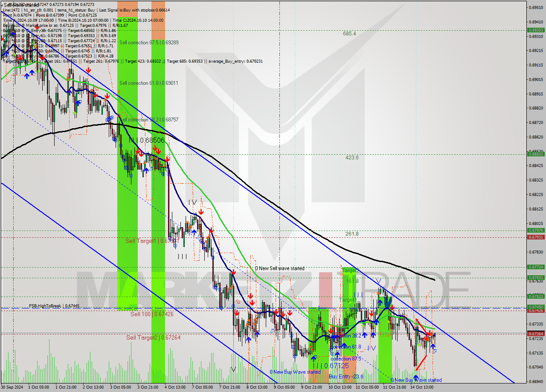
Task: Click the blue 'correction 38.2' label
Action: pos(346,336)
